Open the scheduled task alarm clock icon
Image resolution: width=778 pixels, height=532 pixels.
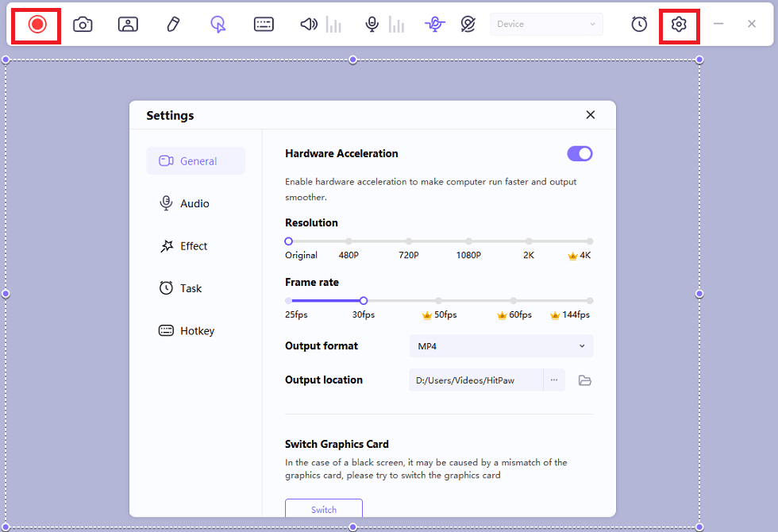(x=639, y=25)
